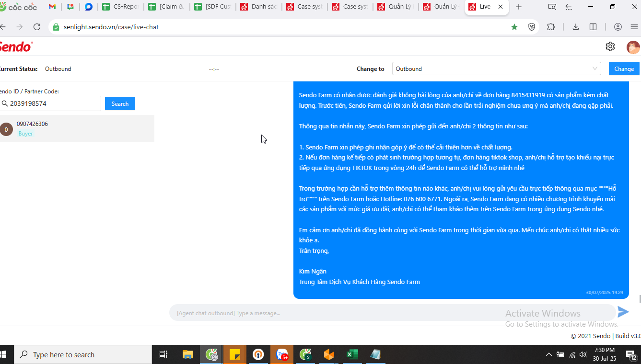Open the tab search icon in title bar

(x=552, y=7)
